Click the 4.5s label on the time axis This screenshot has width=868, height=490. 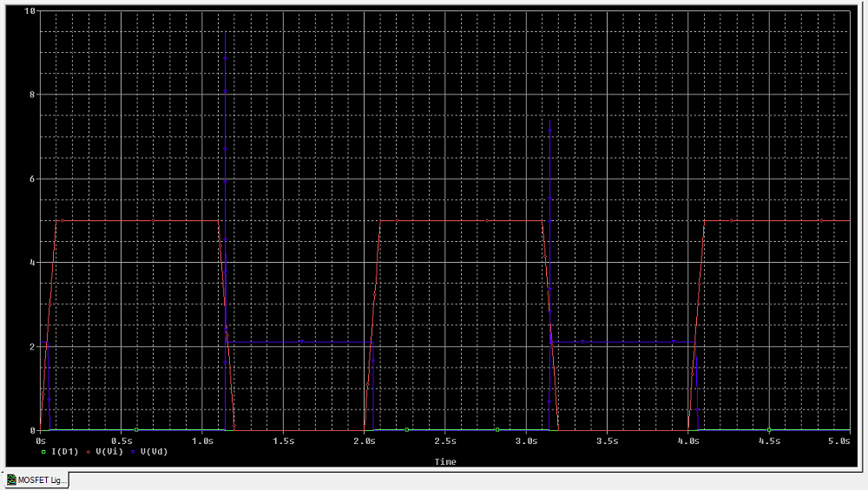[769, 441]
